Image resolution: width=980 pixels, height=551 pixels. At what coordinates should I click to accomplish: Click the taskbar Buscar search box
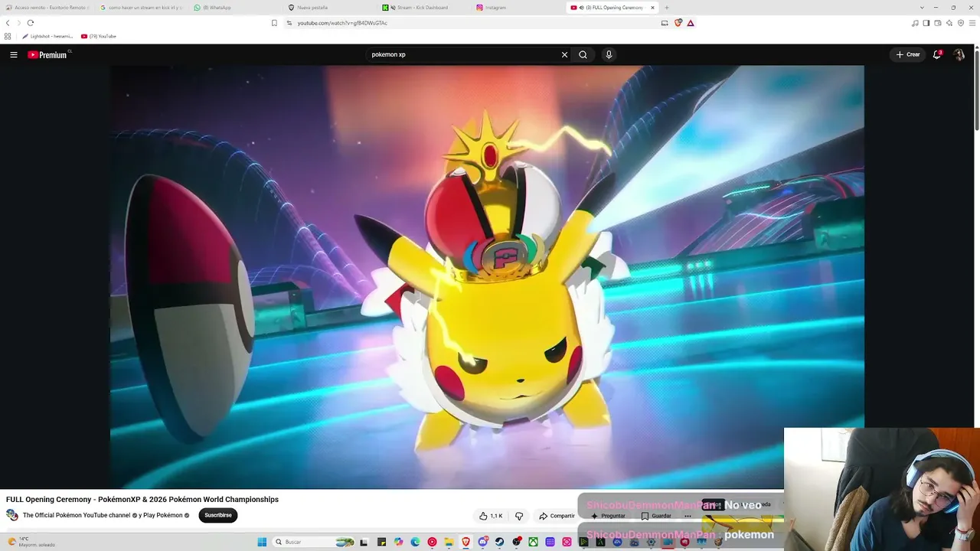[313, 542]
